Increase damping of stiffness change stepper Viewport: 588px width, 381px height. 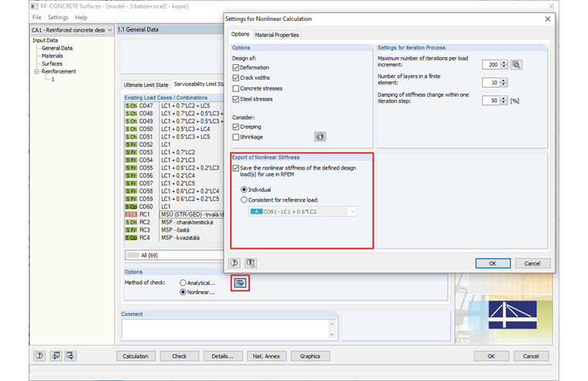[x=504, y=98]
